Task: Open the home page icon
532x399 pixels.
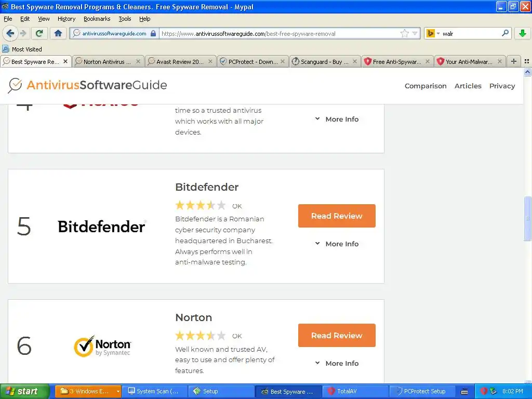Action: (58, 33)
